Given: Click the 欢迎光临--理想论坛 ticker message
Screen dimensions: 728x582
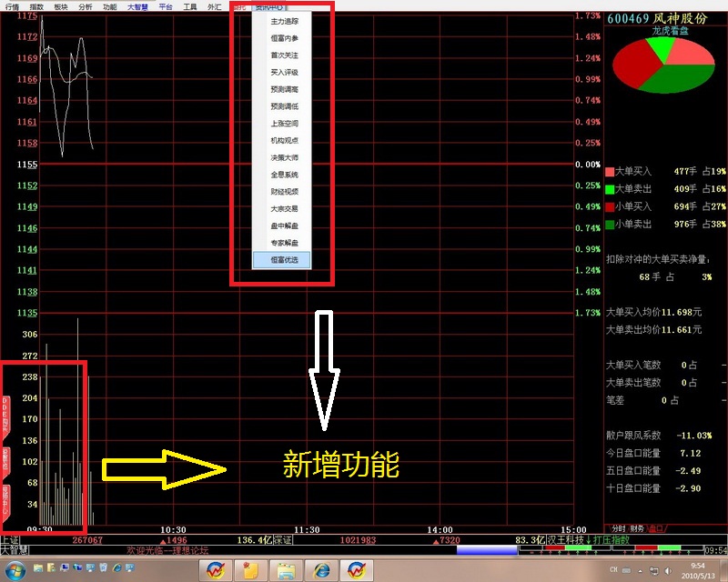Looking at the screenshot, I should point(167,551).
